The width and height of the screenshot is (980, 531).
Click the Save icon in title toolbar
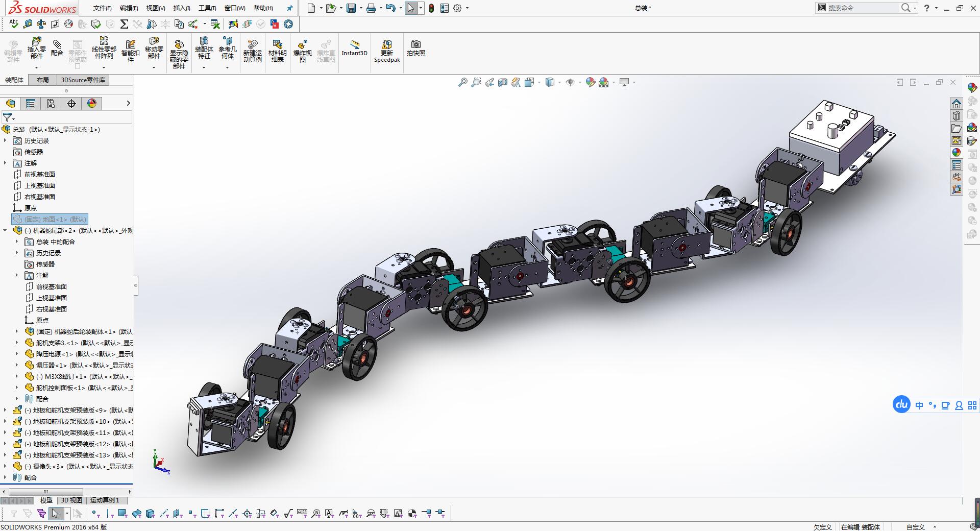click(351, 8)
